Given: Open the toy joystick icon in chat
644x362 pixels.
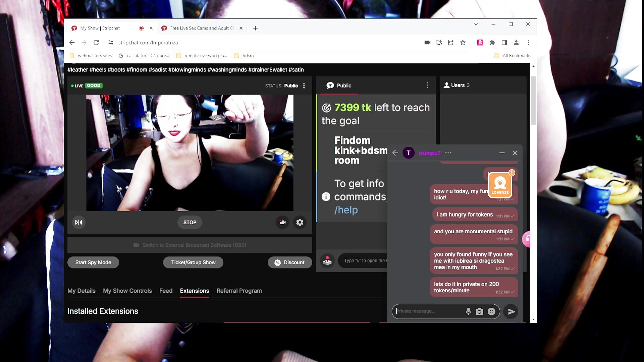Looking at the screenshot, I should pyautogui.click(x=327, y=260).
